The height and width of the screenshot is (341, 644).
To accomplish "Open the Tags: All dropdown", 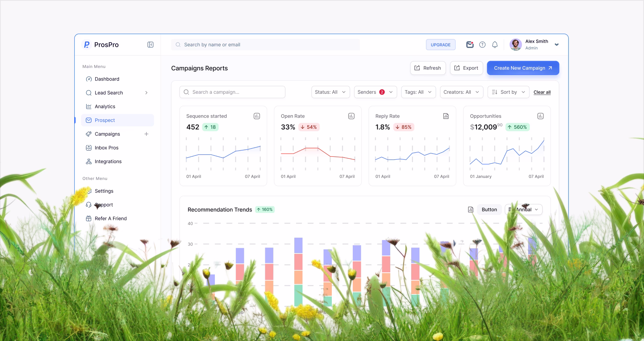I will coord(418,92).
